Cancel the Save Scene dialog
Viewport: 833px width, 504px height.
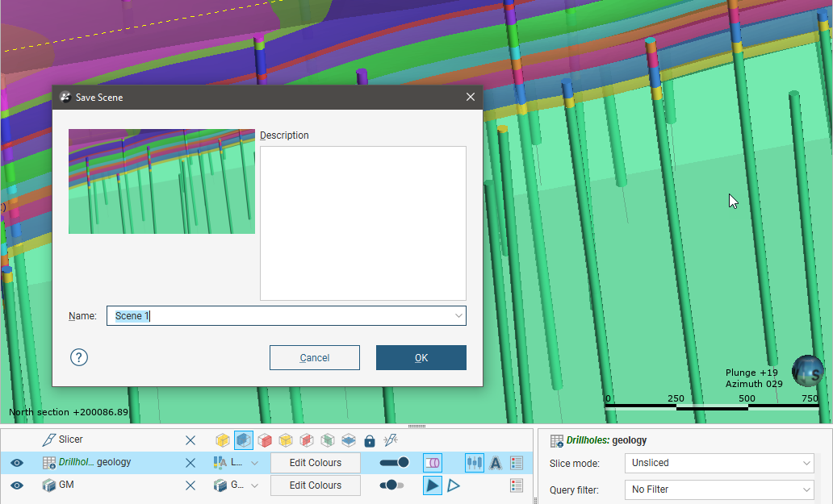(x=314, y=358)
